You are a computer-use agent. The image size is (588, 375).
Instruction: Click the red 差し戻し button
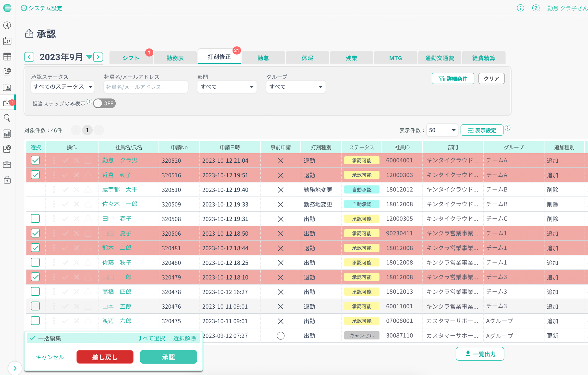105,357
